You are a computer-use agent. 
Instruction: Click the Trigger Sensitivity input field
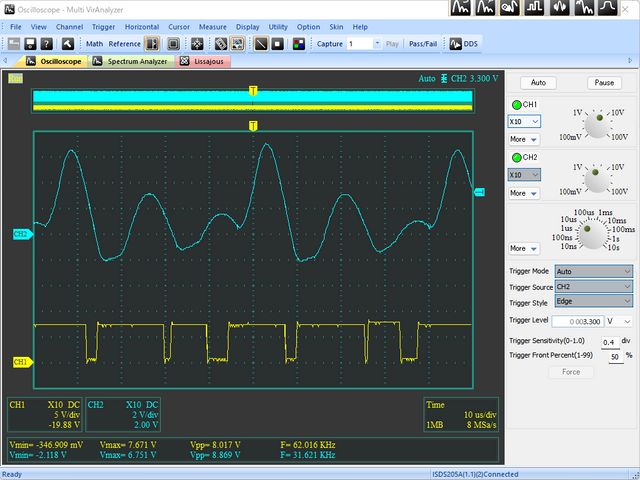pos(609,341)
